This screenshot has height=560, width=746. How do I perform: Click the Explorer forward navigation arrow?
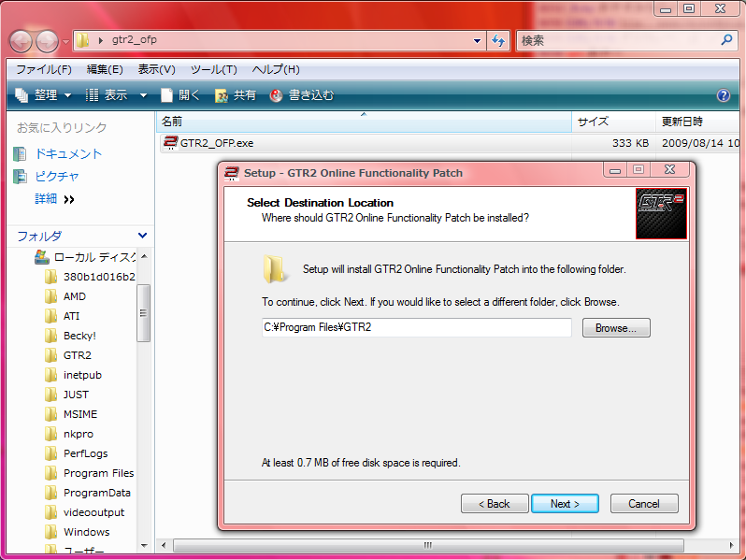pyautogui.click(x=47, y=41)
